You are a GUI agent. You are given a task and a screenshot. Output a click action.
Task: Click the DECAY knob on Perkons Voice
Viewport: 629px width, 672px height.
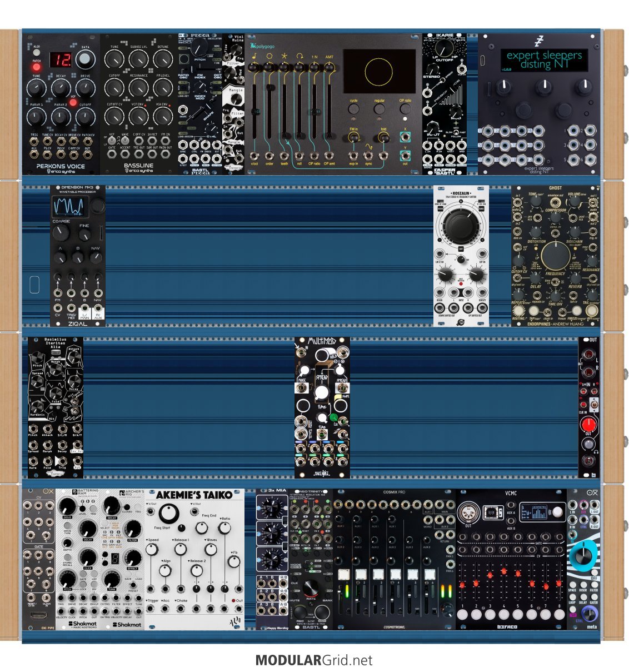coord(61,88)
